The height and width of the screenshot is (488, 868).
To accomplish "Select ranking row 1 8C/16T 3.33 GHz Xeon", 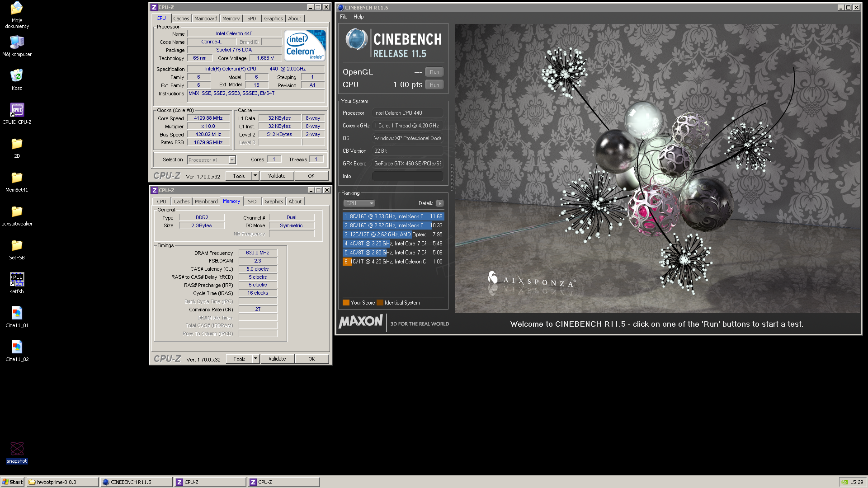I will (x=393, y=216).
